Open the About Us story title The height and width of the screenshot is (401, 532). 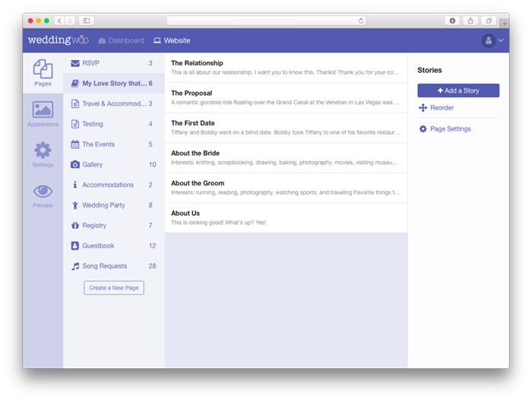coord(185,213)
